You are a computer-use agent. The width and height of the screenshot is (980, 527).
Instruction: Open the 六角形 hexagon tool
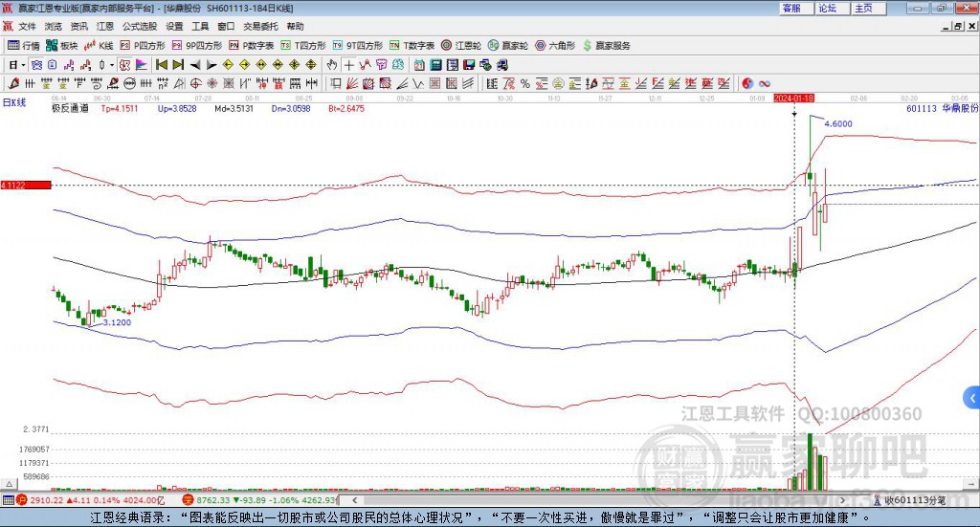click(x=555, y=45)
